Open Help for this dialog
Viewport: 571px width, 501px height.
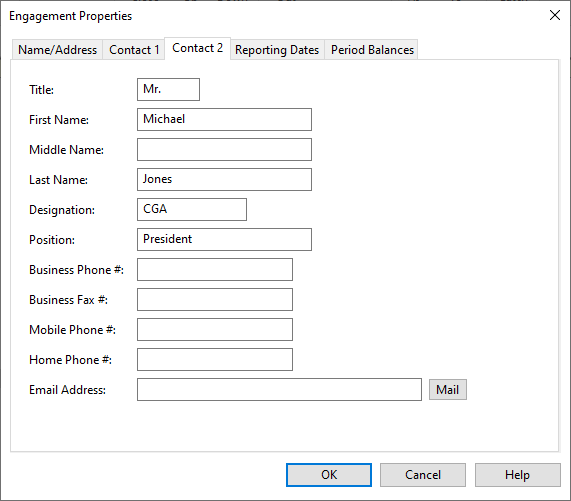pos(517,475)
